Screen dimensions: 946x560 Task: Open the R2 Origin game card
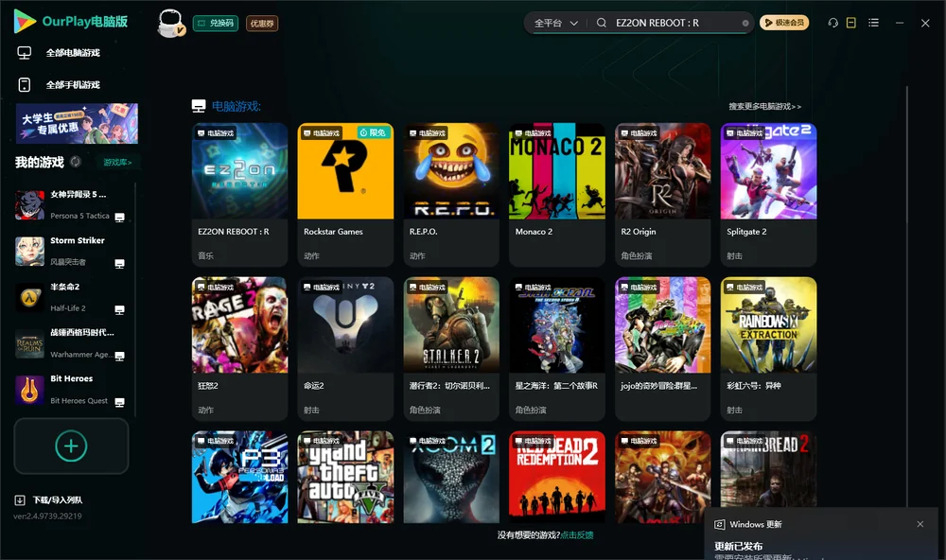[x=662, y=194]
